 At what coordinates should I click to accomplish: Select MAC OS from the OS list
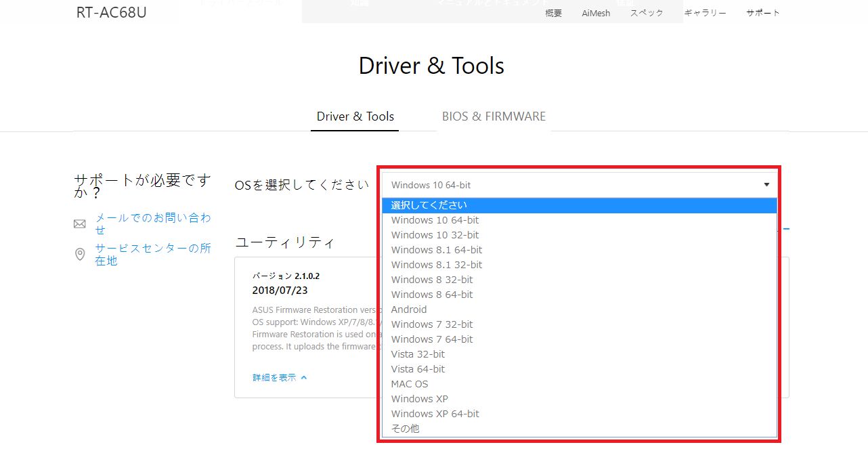pyautogui.click(x=580, y=384)
